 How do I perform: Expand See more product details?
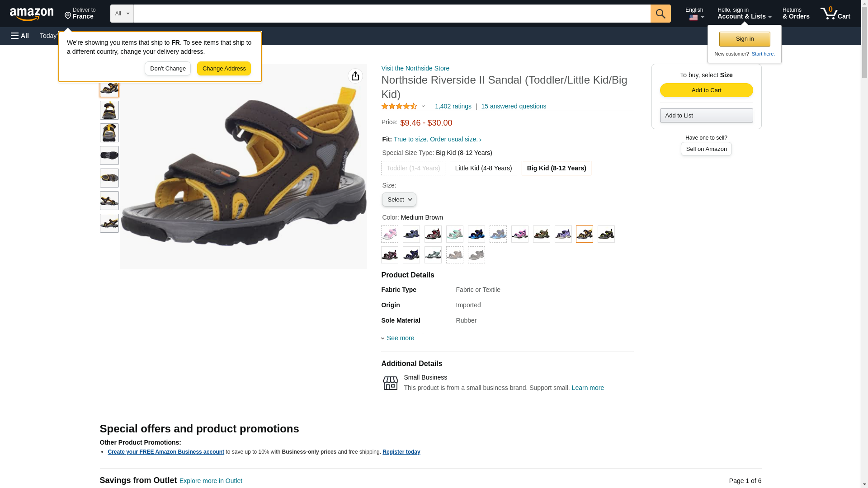click(x=400, y=338)
